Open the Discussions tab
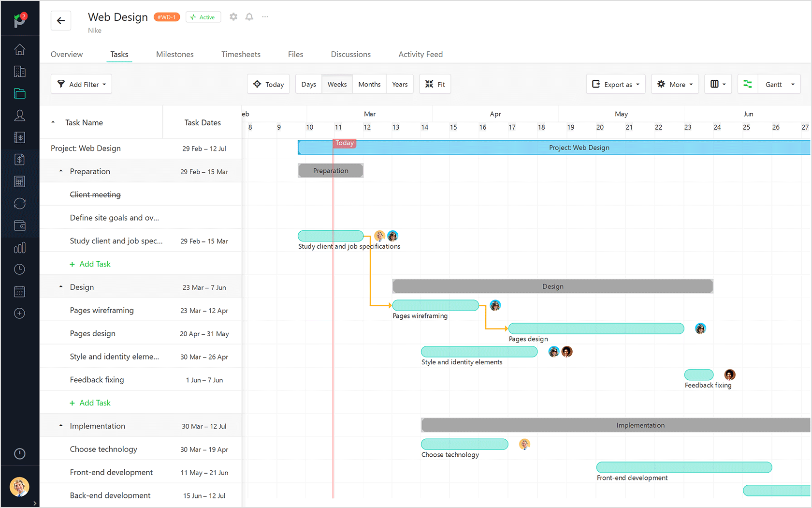Screen dimensions: 812x508 [350, 54]
